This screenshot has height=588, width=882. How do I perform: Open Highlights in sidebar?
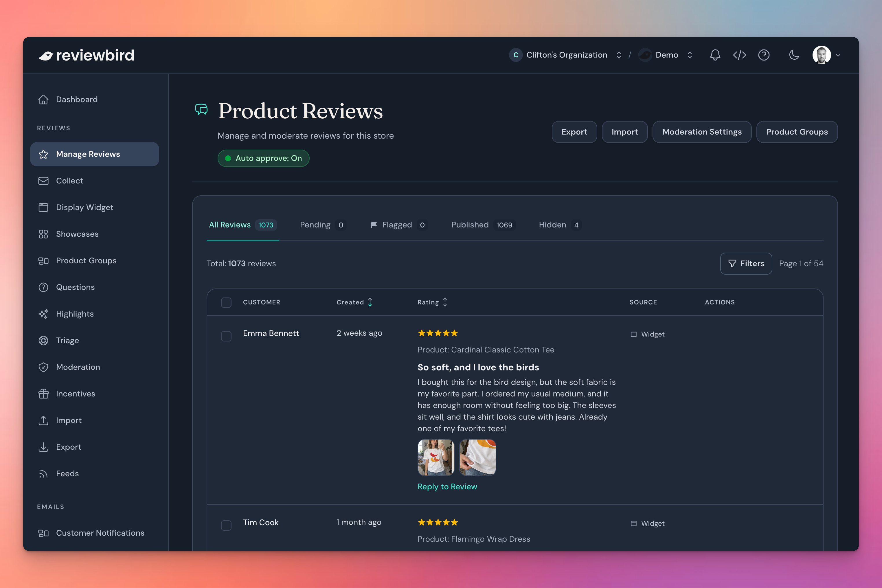pyautogui.click(x=95, y=314)
